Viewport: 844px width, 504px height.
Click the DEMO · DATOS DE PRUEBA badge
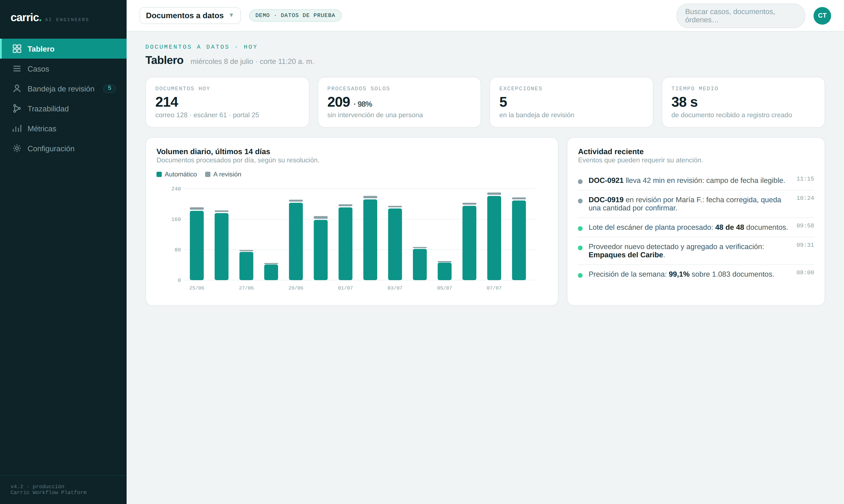[295, 16]
